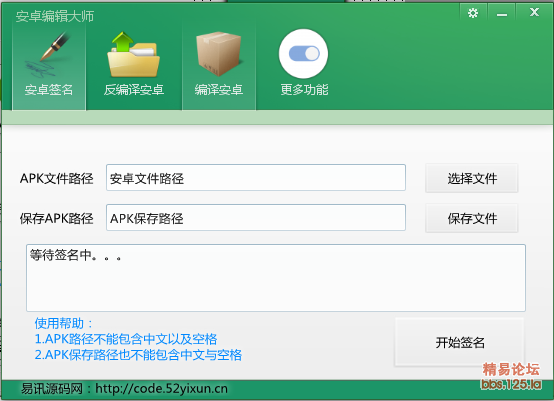Viewport: 554px width, 401px height.
Task: Click the 安卓编辑大师 window title
Action: [x=54, y=17]
